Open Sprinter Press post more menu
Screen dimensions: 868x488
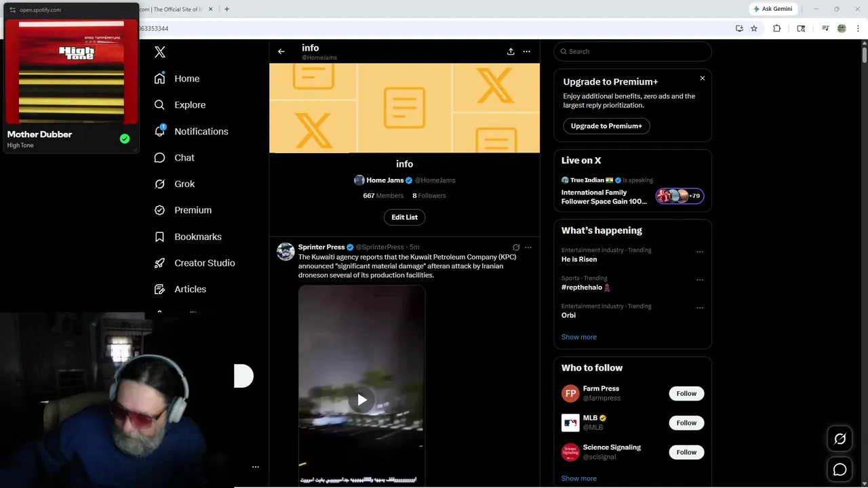pyautogui.click(x=528, y=247)
